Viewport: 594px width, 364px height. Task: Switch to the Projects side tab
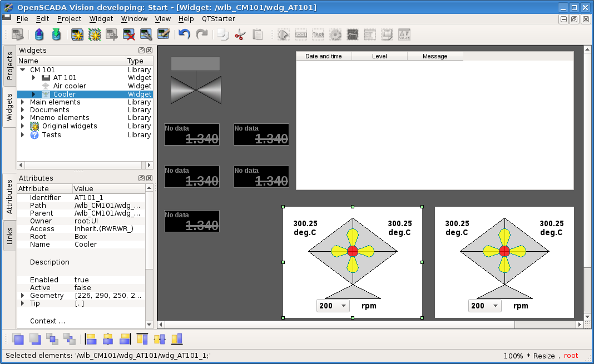[9, 66]
